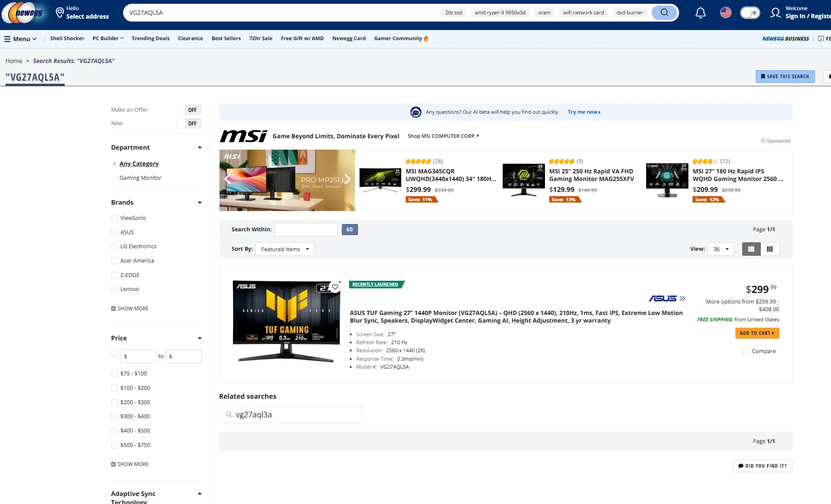The width and height of the screenshot is (831, 504).
Task: Open the PC Builder menu
Action: tap(107, 38)
